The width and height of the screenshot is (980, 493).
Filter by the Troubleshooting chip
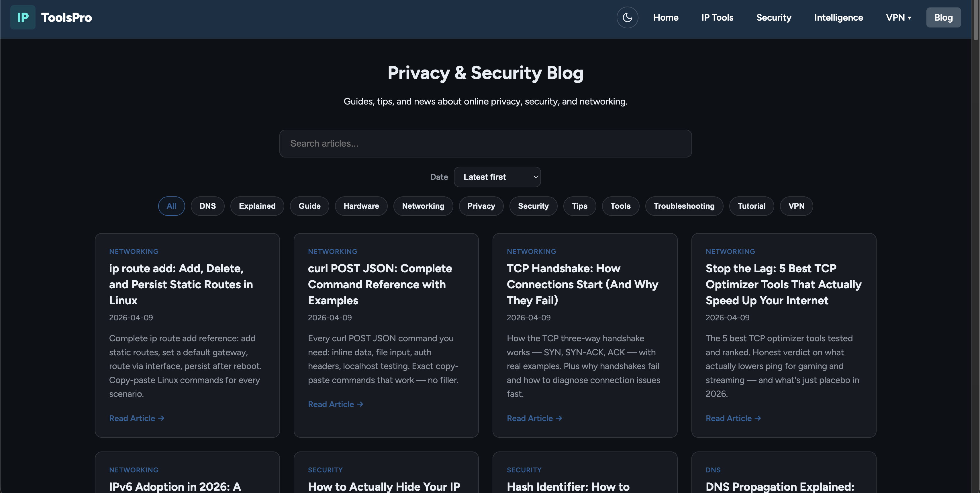click(x=684, y=206)
